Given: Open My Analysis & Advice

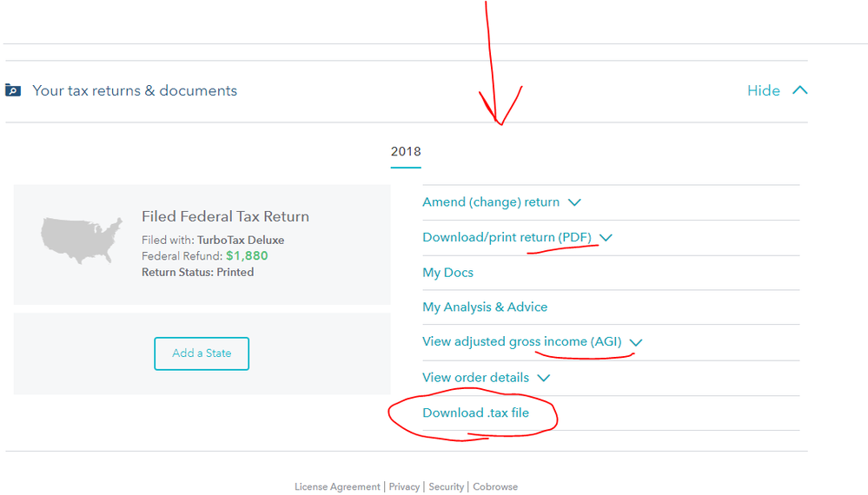Looking at the screenshot, I should [485, 307].
